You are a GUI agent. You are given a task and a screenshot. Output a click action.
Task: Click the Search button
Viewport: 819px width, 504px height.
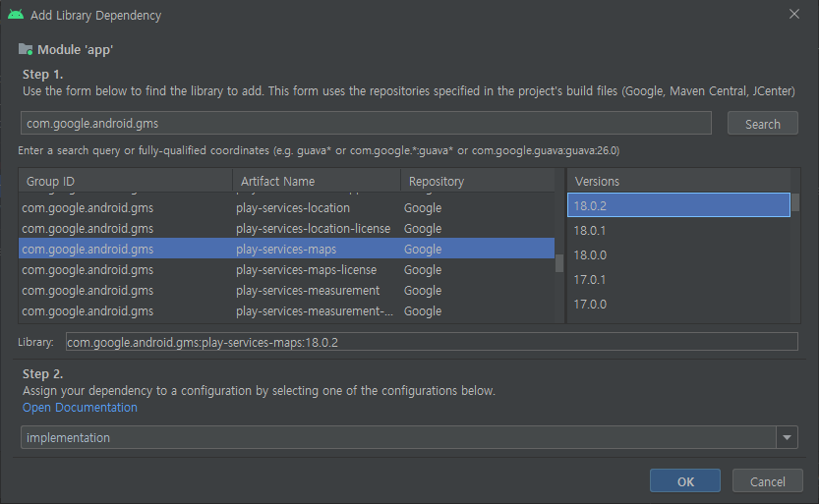pos(762,124)
